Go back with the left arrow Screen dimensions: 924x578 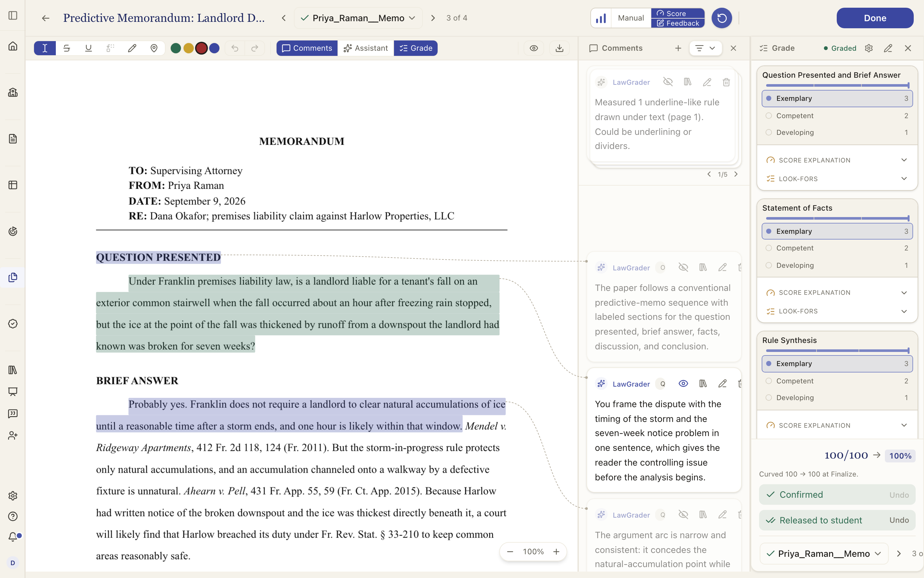(x=46, y=18)
